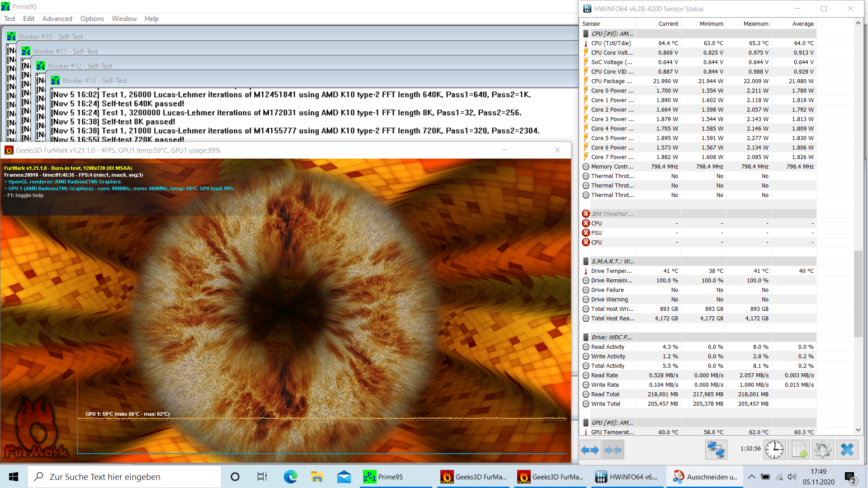
Task: Open Microsoft Edge from the taskbar
Action: point(290,477)
